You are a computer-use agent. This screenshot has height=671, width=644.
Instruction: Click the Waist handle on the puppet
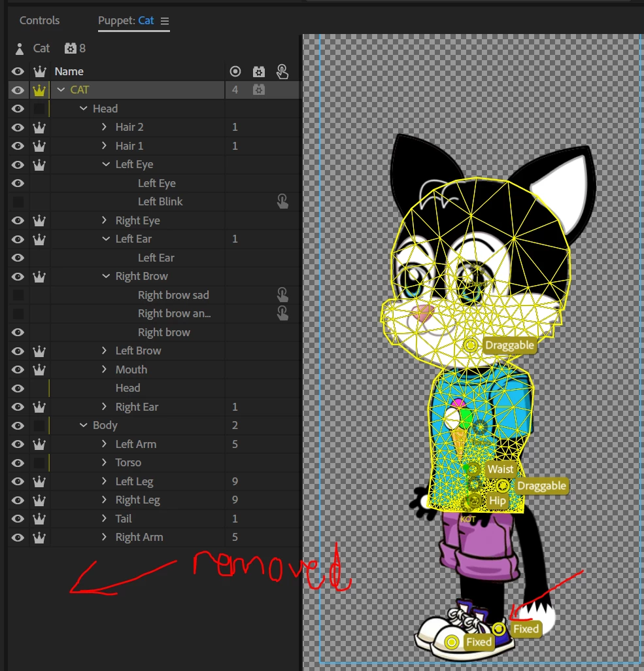[473, 470]
